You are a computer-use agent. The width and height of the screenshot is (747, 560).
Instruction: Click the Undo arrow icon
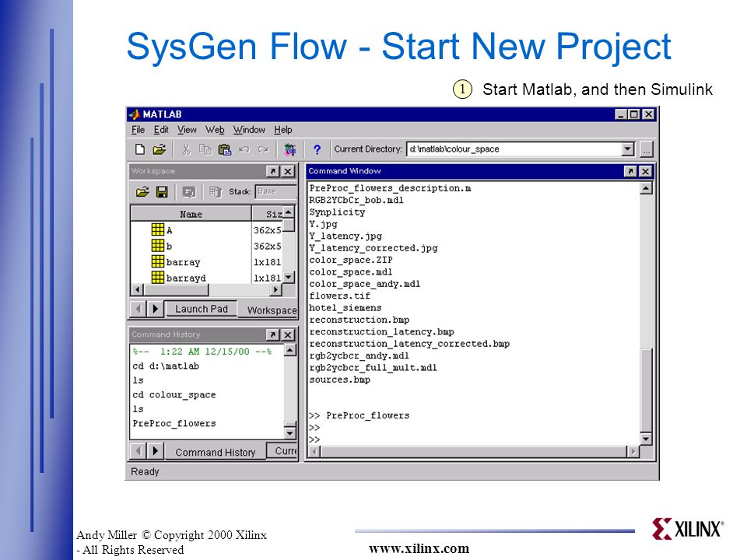[x=244, y=149]
